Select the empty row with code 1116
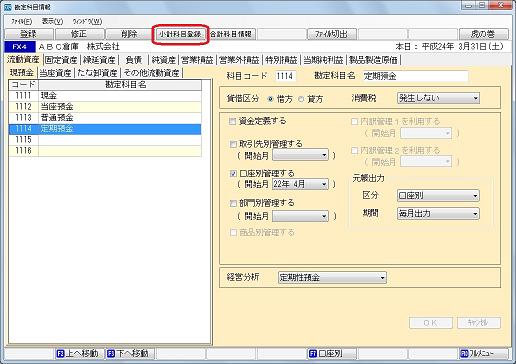 [105, 151]
